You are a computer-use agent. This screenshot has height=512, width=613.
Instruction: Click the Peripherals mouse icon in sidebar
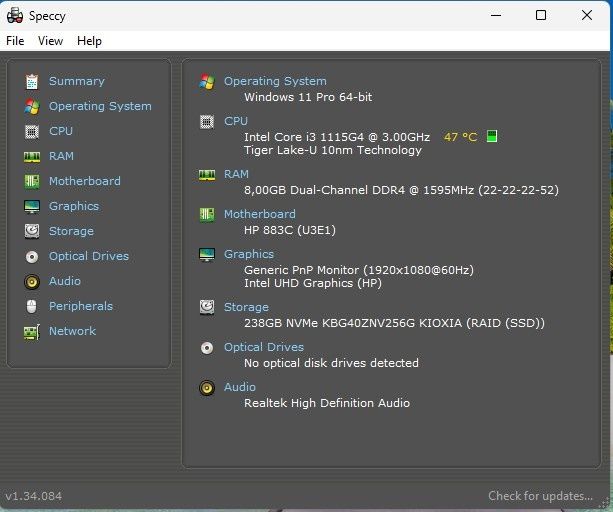pyautogui.click(x=32, y=307)
